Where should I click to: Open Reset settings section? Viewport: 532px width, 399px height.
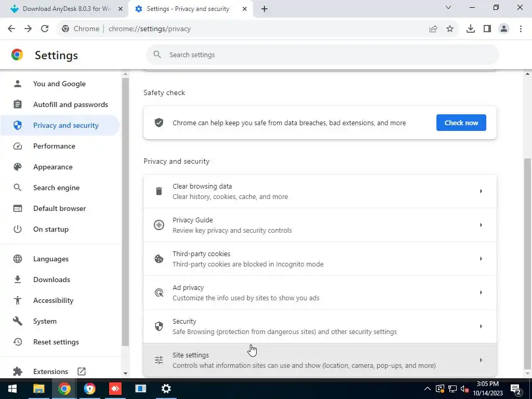click(x=60, y=342)
